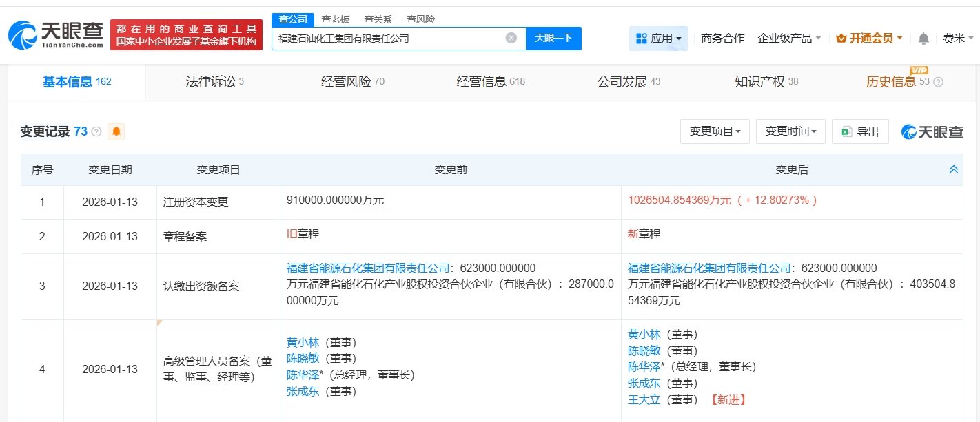Open the 变更时间 filter dropdown
This screenshot has width=980, height=422.
[790, 131]
